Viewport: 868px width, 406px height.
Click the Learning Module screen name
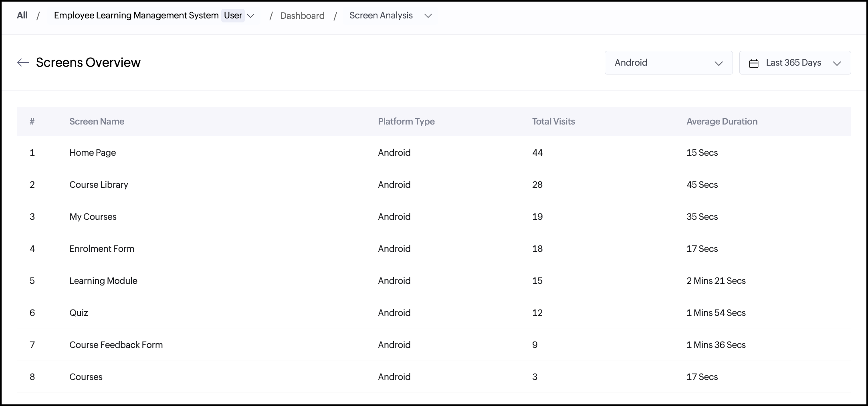(103, 281)
